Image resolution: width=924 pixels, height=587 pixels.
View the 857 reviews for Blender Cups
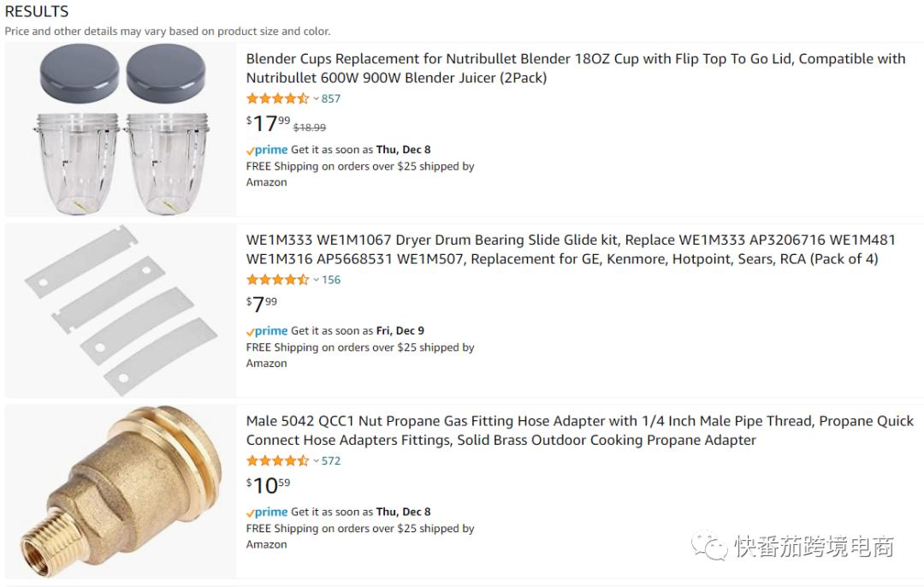(x=331, y=98)
